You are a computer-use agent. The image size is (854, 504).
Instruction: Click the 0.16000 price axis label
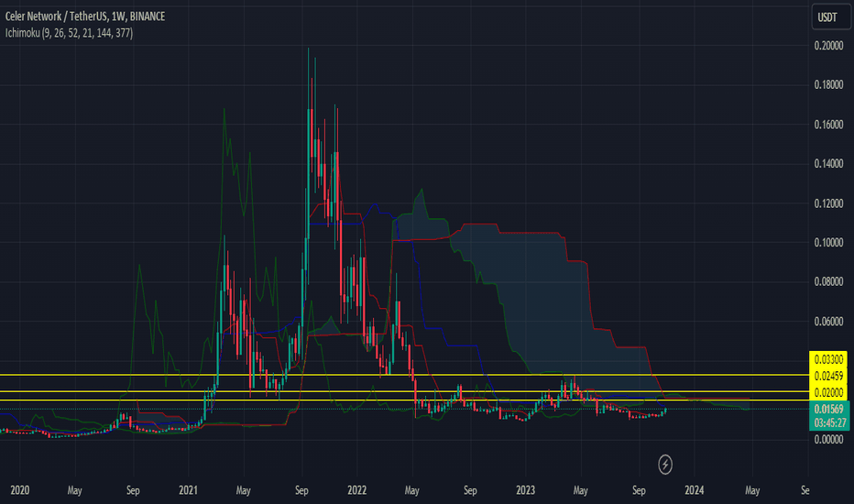coord(828,125)
